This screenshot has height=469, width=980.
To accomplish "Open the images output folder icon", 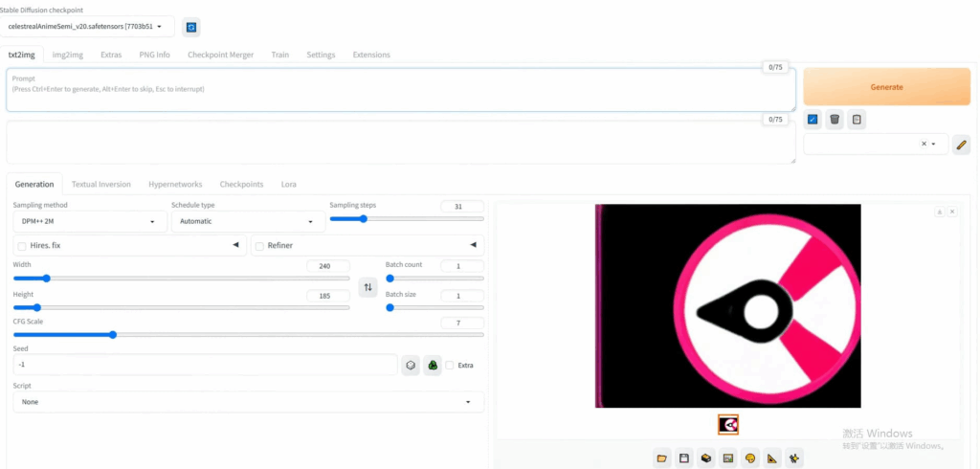I will tap(662, 458).
